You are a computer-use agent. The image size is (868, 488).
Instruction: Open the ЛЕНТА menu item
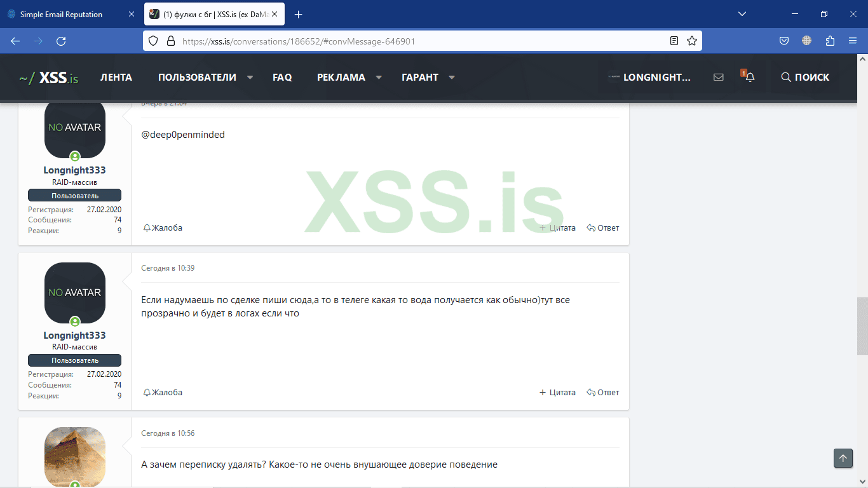(116, 78)
